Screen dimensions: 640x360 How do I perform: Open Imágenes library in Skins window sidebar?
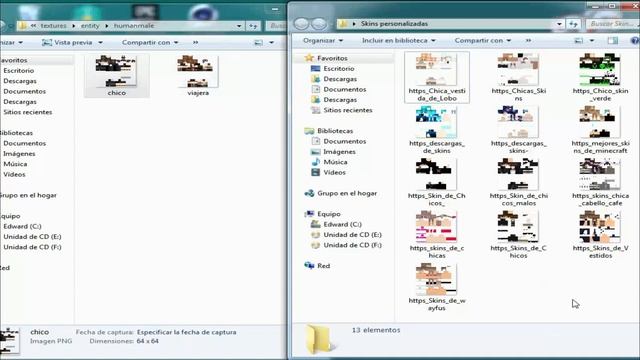[x=339, y=151]
